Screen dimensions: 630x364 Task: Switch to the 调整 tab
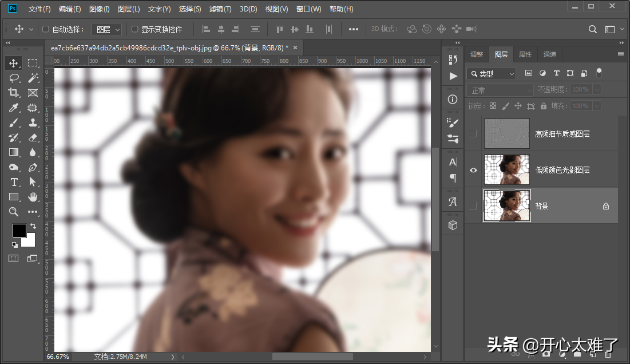coord(477,54)
